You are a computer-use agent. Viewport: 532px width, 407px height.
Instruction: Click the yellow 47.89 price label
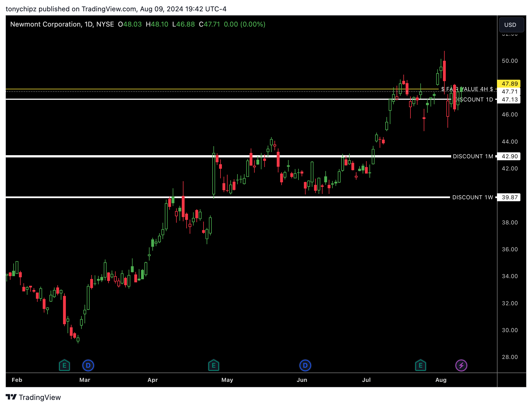[x=509, y=84]
